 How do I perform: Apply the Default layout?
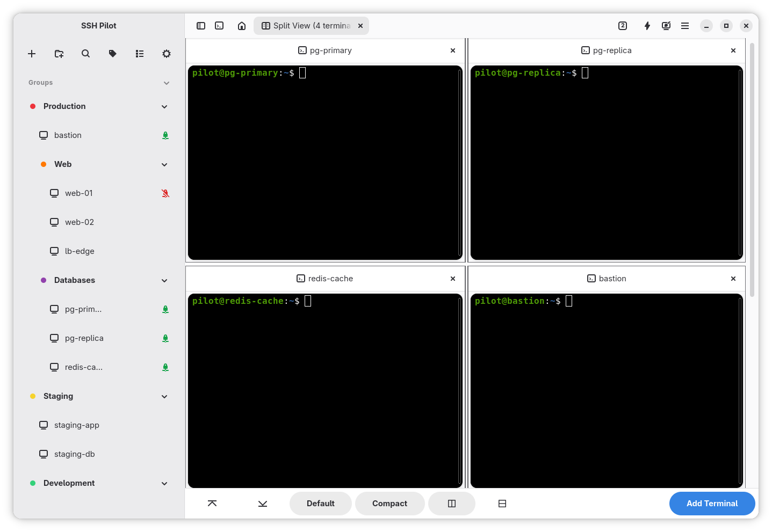click(x=321, y=504)
